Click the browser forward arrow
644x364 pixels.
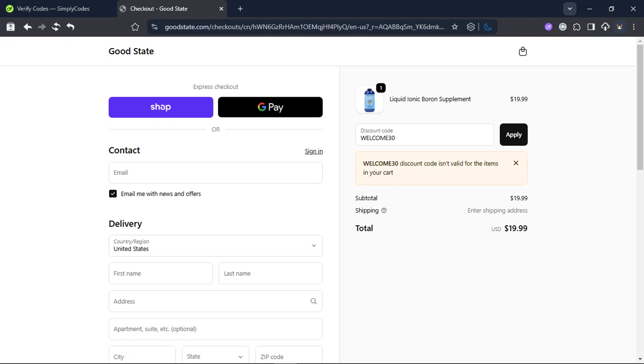point(42,27)
